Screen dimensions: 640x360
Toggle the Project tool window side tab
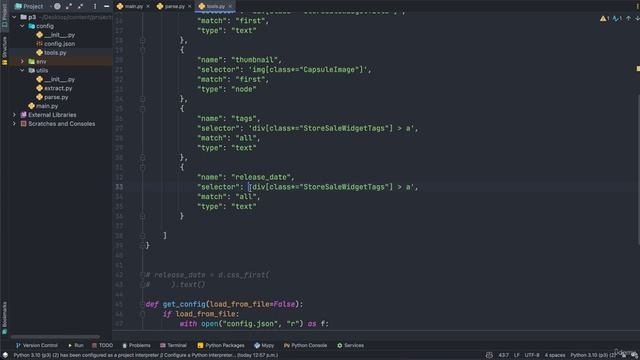[4, 16]
